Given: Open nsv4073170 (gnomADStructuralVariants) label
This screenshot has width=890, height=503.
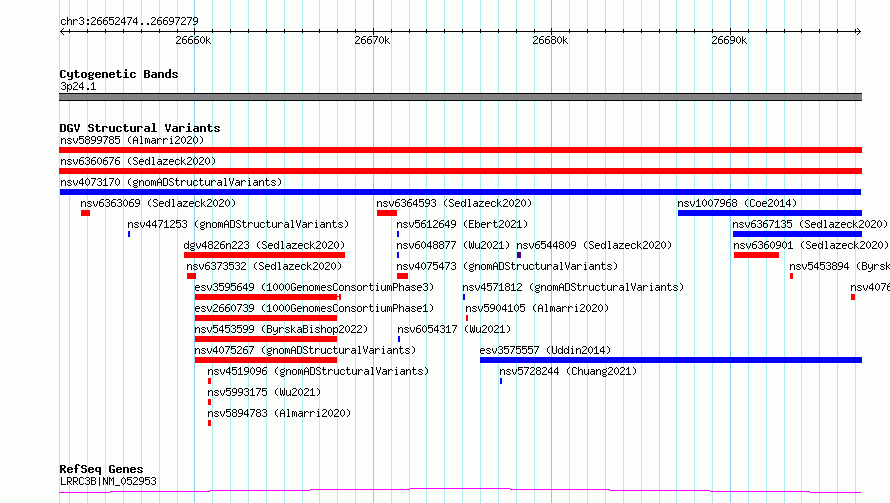Looking at the screenshot, I should 171,182.
